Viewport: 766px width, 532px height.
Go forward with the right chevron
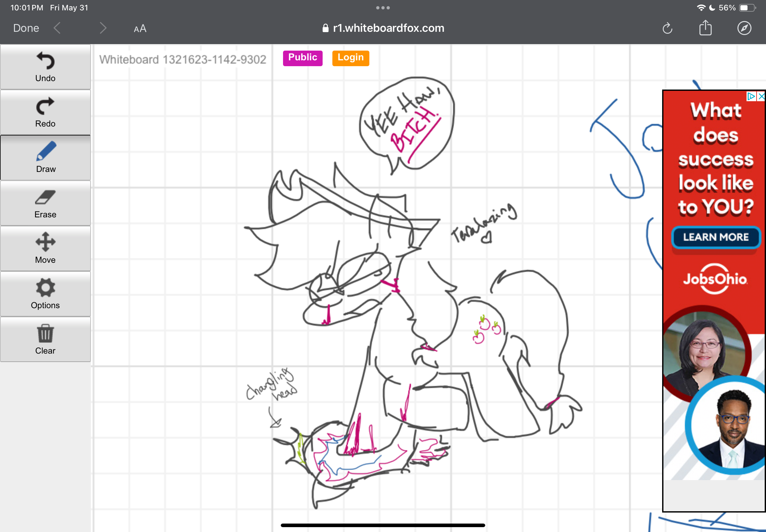point(103,28)
